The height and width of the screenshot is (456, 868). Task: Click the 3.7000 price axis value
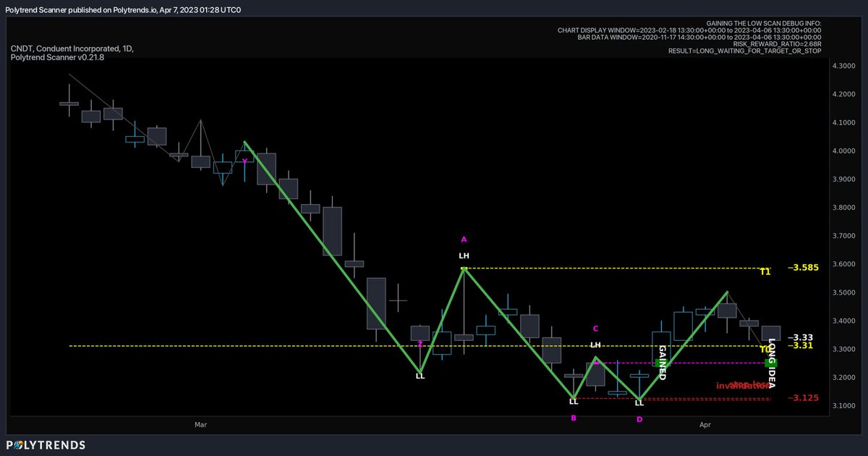click(x=846, y=236)
